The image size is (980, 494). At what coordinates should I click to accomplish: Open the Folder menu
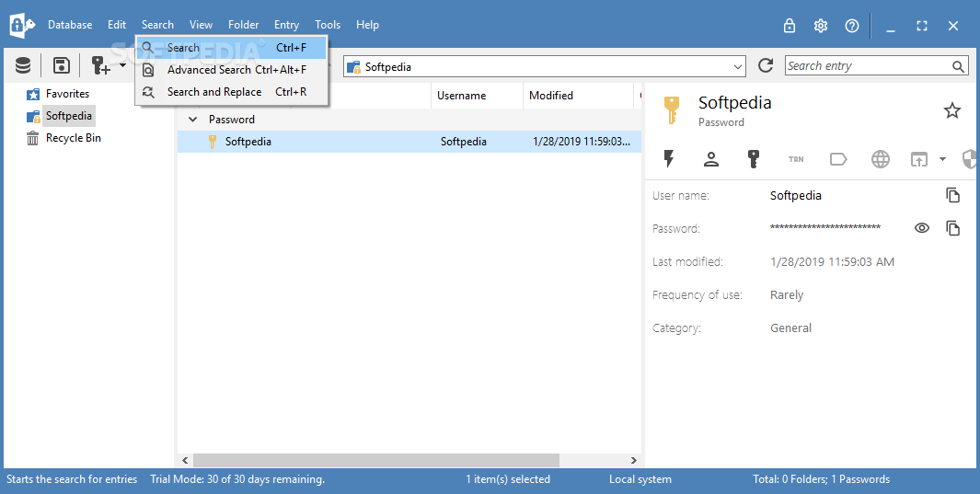click(x=243, y=25)
